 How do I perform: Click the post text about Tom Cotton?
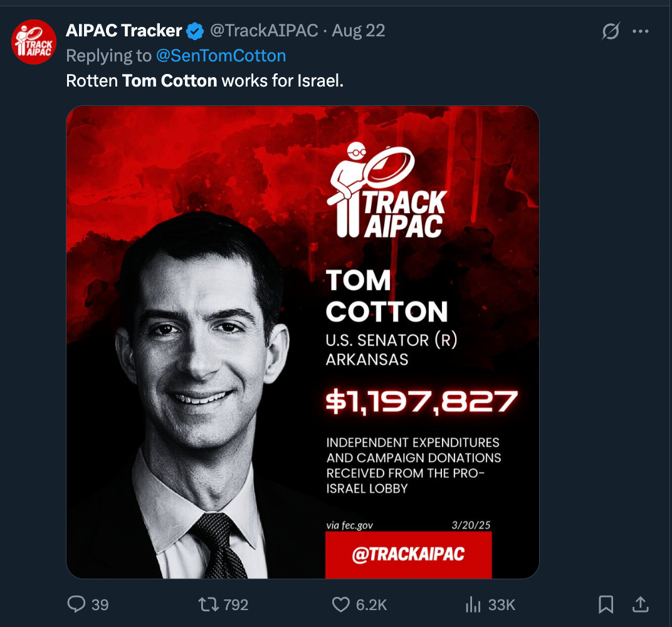[205, 81]
